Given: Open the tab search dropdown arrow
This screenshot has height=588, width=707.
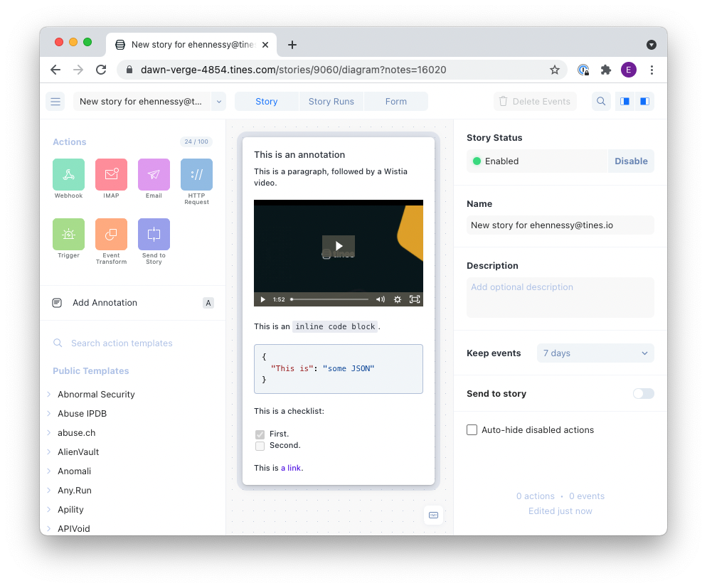Looking at the screenshot, I should point(651,45).
